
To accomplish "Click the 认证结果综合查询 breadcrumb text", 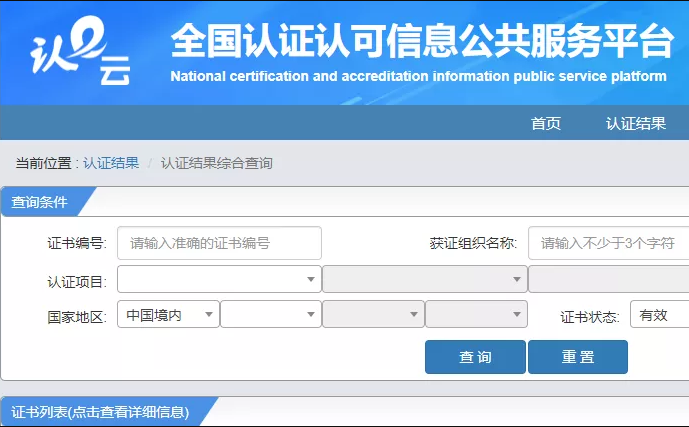I will tap(216, 163).
